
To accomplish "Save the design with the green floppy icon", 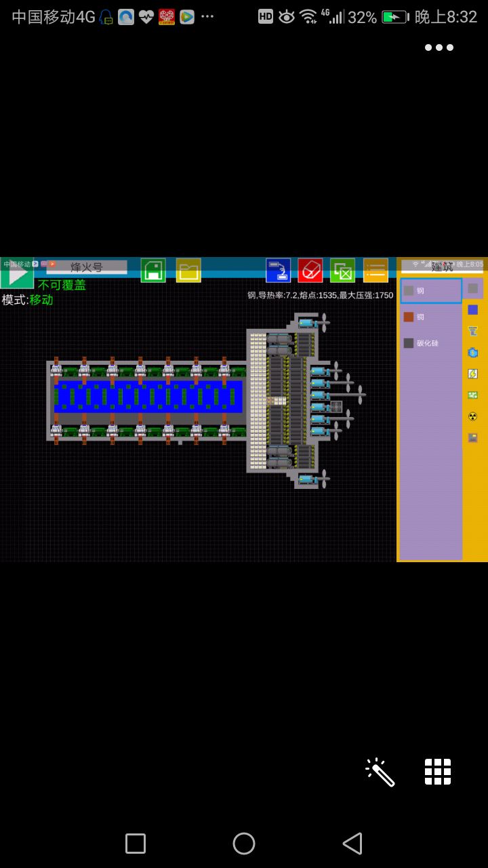I will pos(153,271).
